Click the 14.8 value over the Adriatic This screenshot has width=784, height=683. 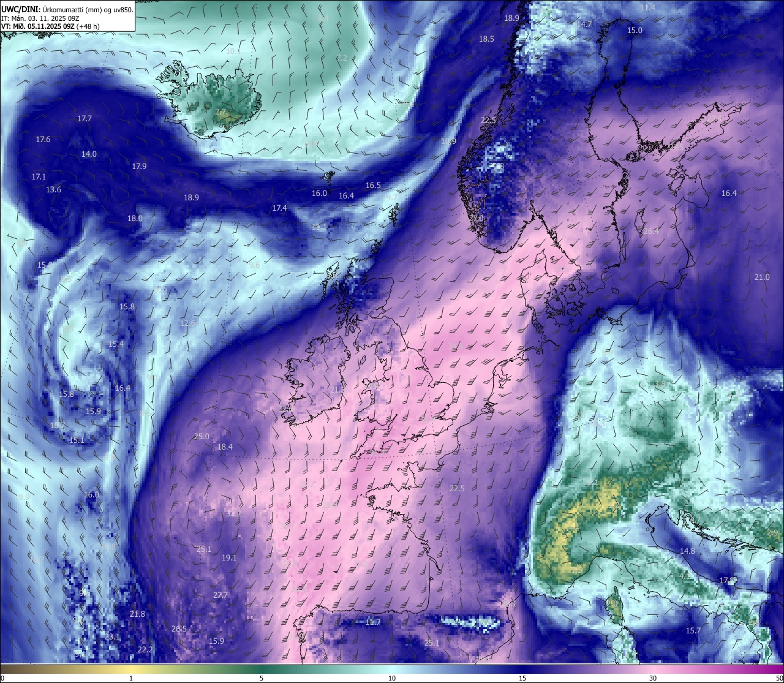point(687,551)
